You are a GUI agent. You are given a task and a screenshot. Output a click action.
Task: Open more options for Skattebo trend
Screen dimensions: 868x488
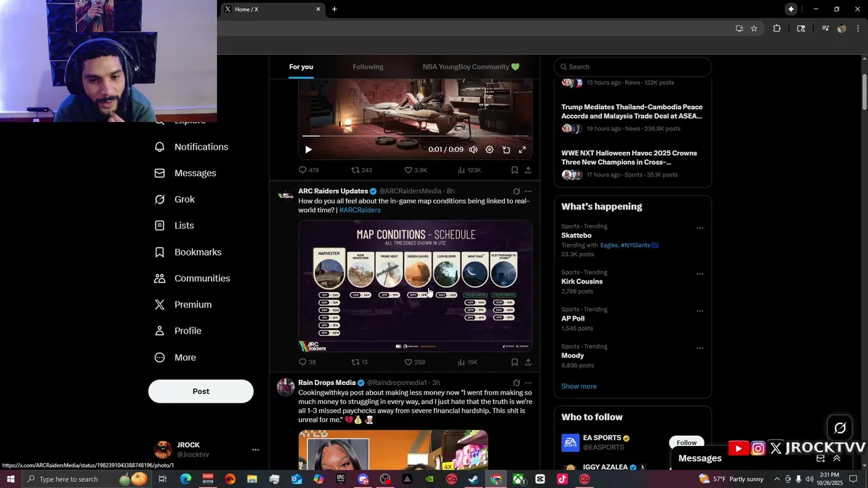pyautogui.click(x=700, y=228)
